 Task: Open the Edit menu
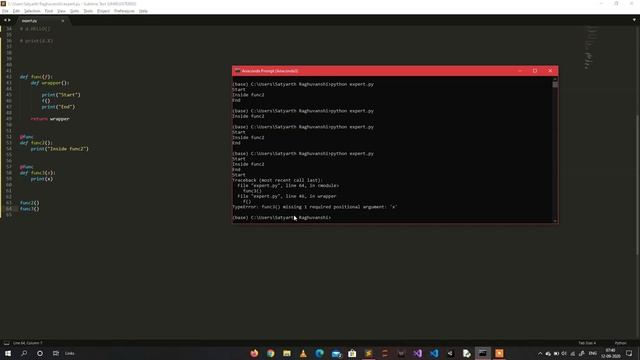[x=16, y=11]
